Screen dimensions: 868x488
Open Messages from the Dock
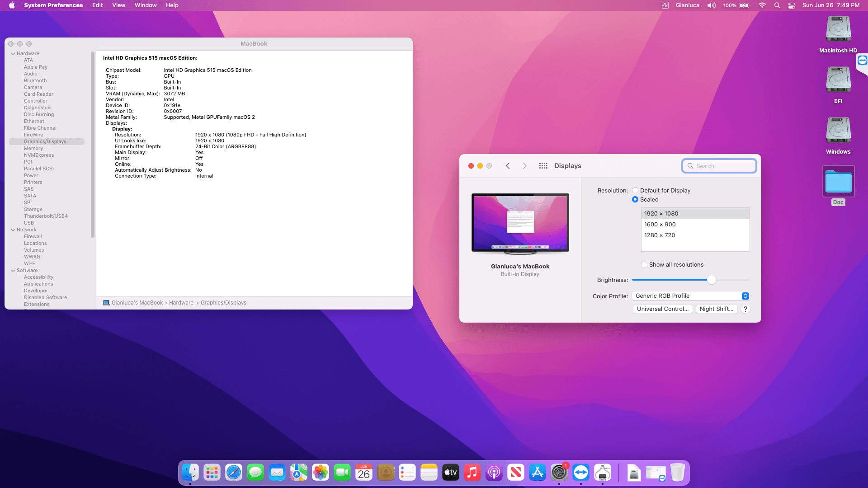(x=255, y=473)
